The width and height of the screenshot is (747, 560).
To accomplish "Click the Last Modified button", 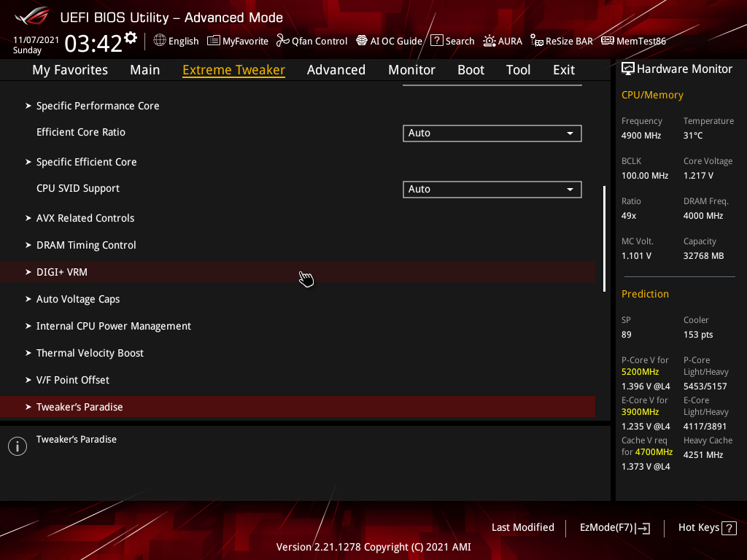I will point(523,528).
